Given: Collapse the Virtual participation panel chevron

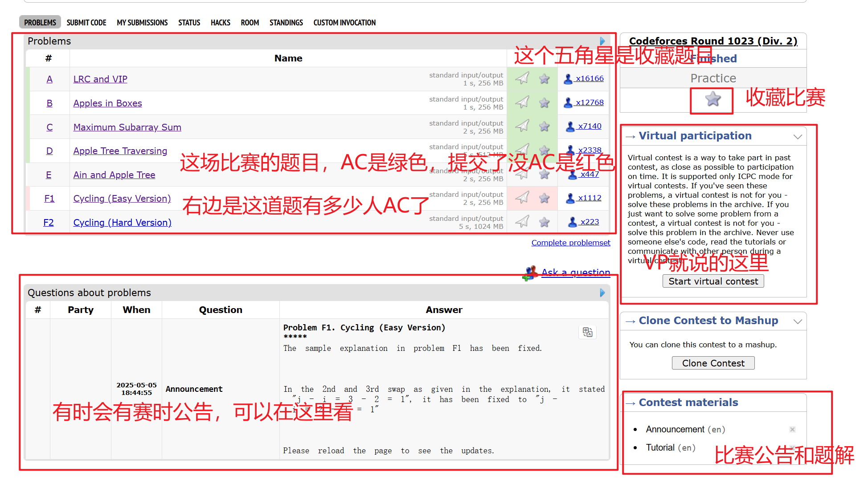Looking at the screenshot, I should pyautogui.click(x=798, y=137).
